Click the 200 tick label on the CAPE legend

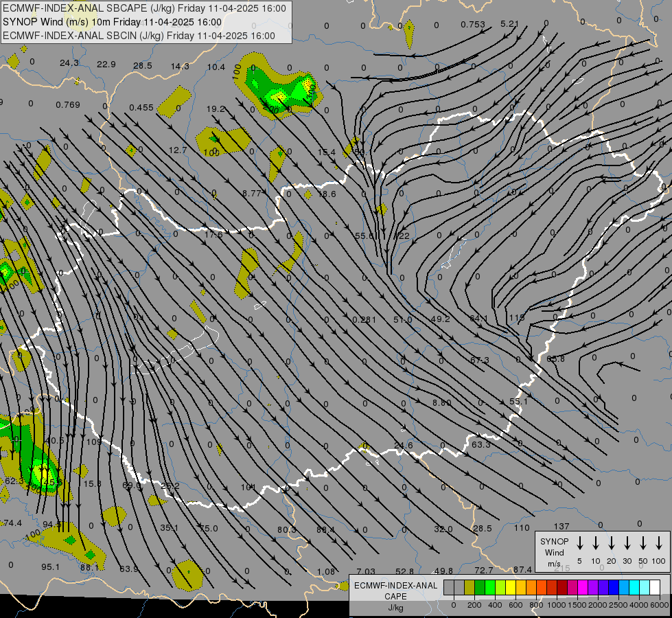point(474,605)
